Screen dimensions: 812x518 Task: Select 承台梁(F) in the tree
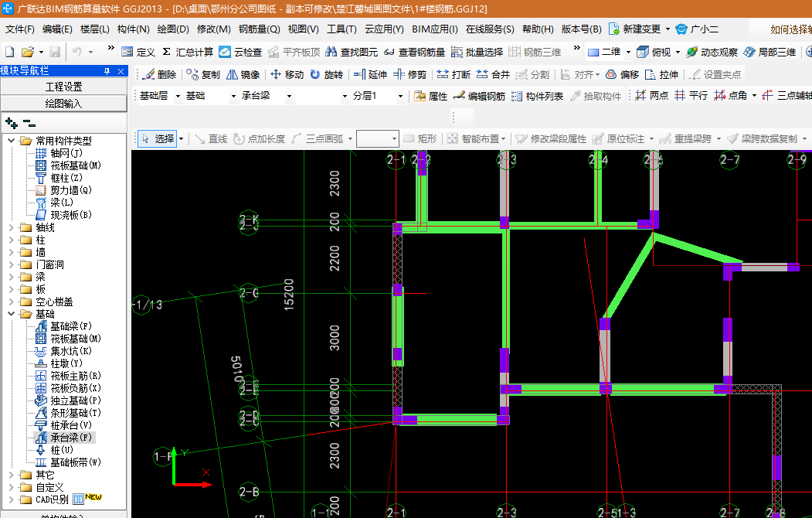pyautogui.click(x=71, y=438)
